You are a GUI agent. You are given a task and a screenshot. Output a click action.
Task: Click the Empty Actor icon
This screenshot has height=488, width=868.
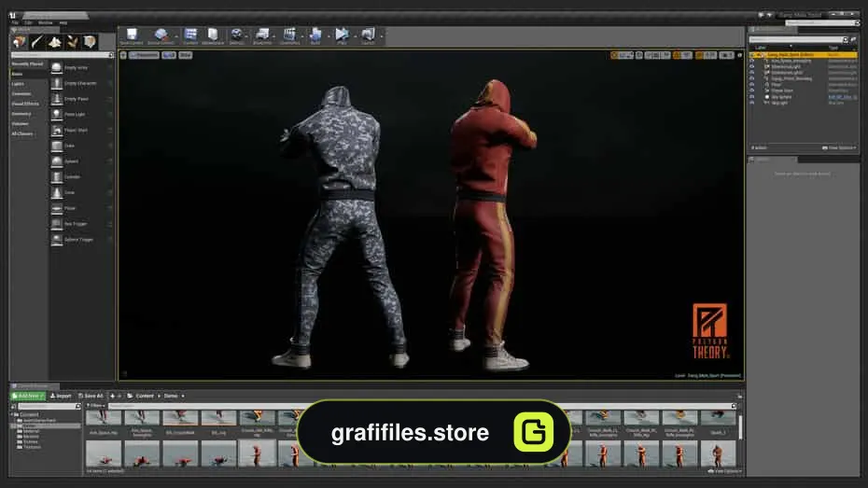56,67
